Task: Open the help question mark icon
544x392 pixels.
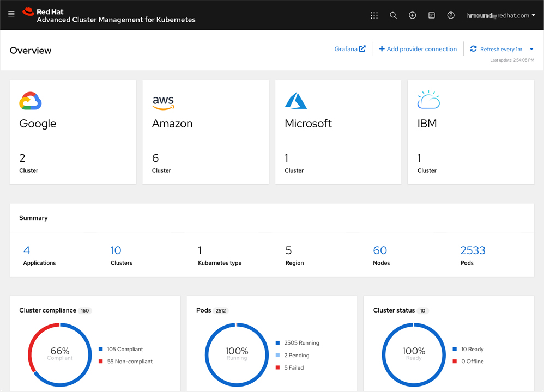Action: coord(451,15)
